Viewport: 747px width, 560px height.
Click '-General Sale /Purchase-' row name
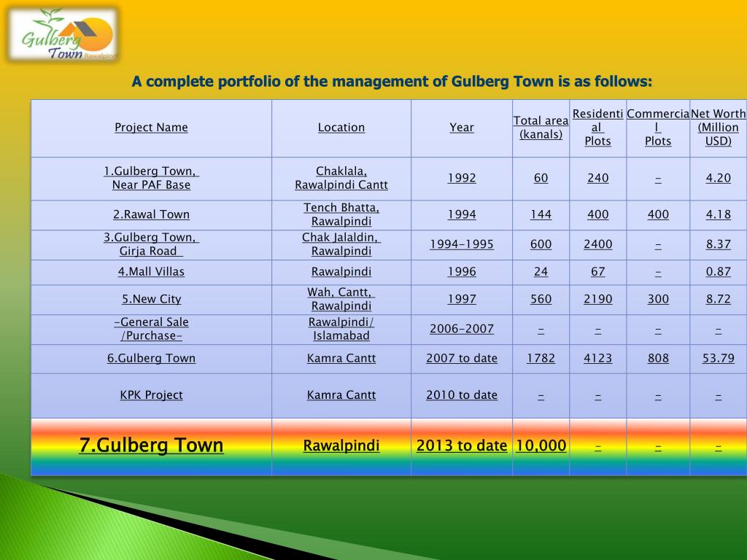click(x=151, y=329)
